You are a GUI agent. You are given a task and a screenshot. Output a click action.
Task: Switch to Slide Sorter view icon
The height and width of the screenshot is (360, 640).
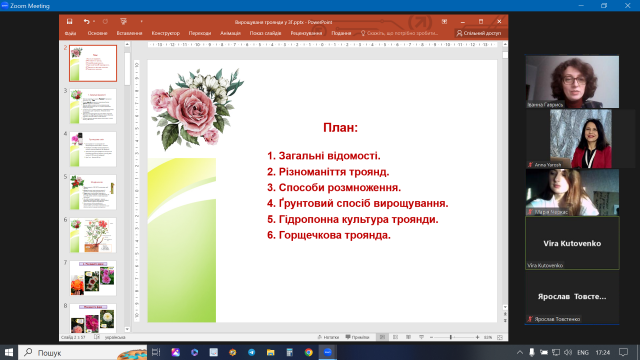pyautogui.click(x=395, y=337)
